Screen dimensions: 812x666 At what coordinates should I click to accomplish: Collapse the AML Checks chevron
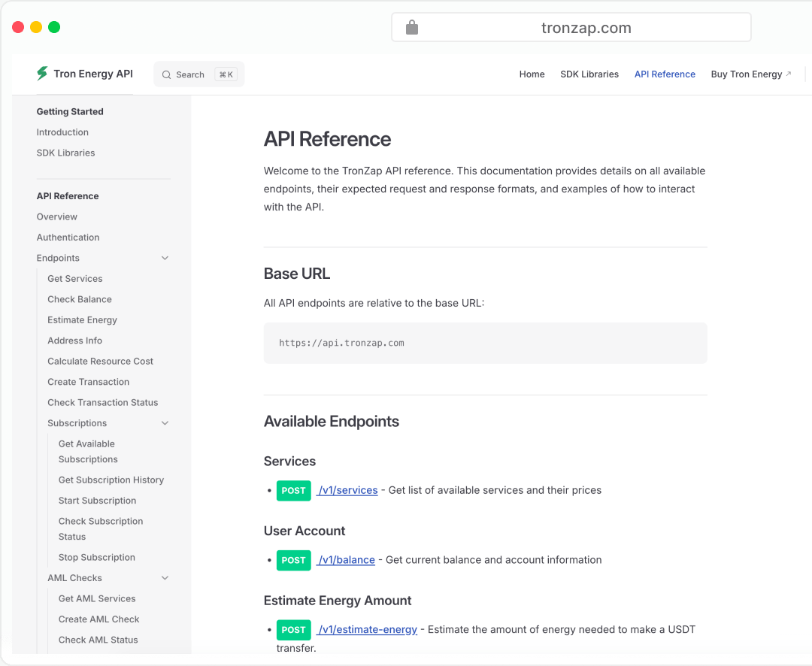coord(165,578)
